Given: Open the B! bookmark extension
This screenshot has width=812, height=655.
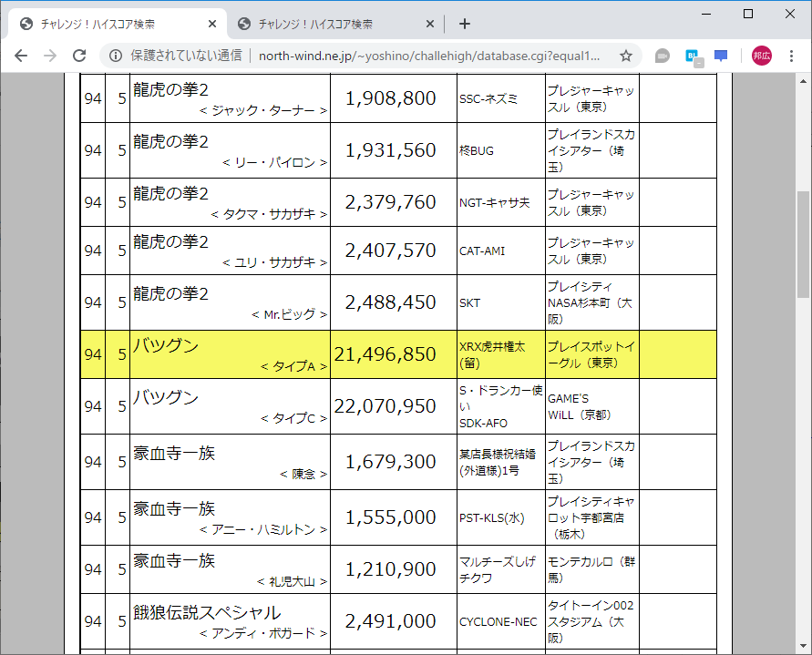Looking at the screenshot, I should coord(693,56).
